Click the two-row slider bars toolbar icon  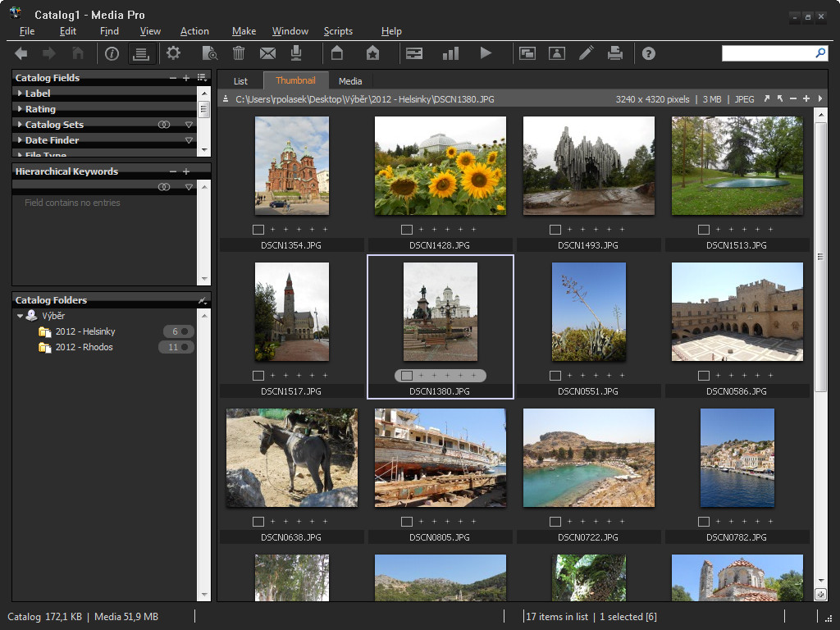[x=414, y=53]
